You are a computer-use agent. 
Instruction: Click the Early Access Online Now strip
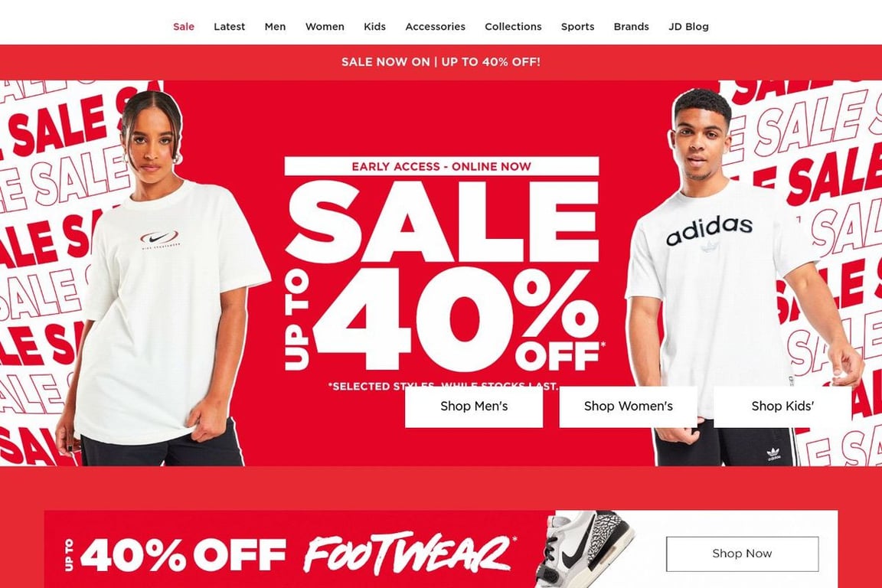pyautogui.click(x=442, y=167)
